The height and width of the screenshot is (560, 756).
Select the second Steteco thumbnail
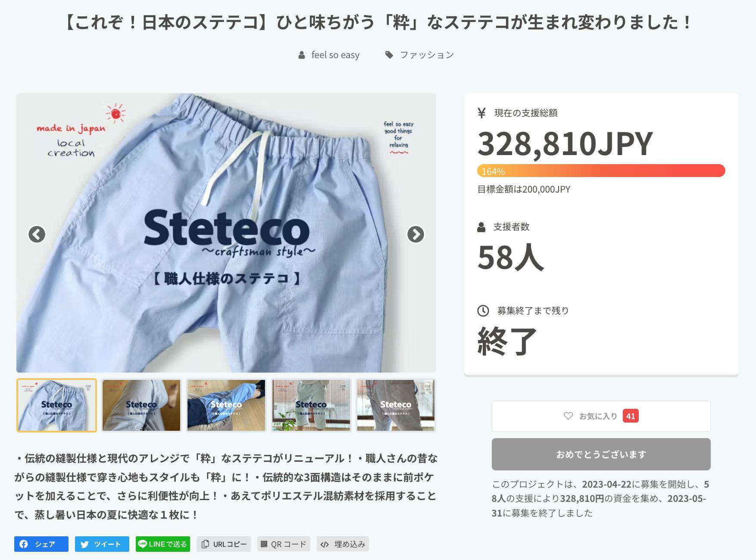(141, 405)
